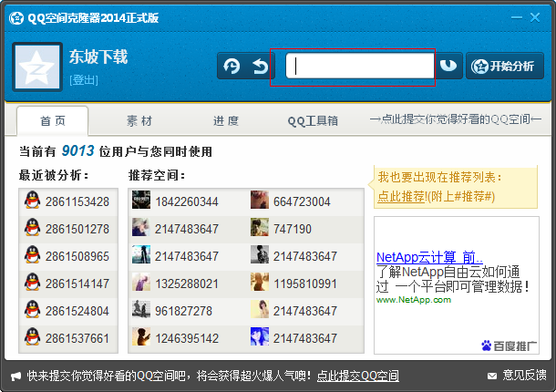Click the avatar thumbnail next to 1842260344
The height and width of the screenshot is (392, 556).
point(140,201)
